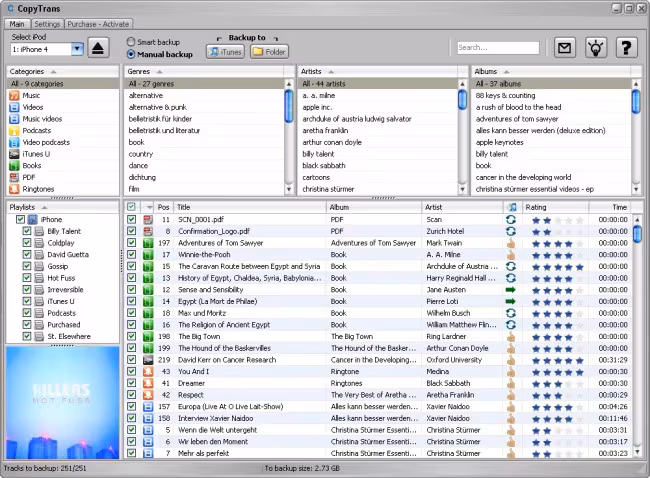Select the Smart backup radio option
650x478 pixels.
[131, 42]
